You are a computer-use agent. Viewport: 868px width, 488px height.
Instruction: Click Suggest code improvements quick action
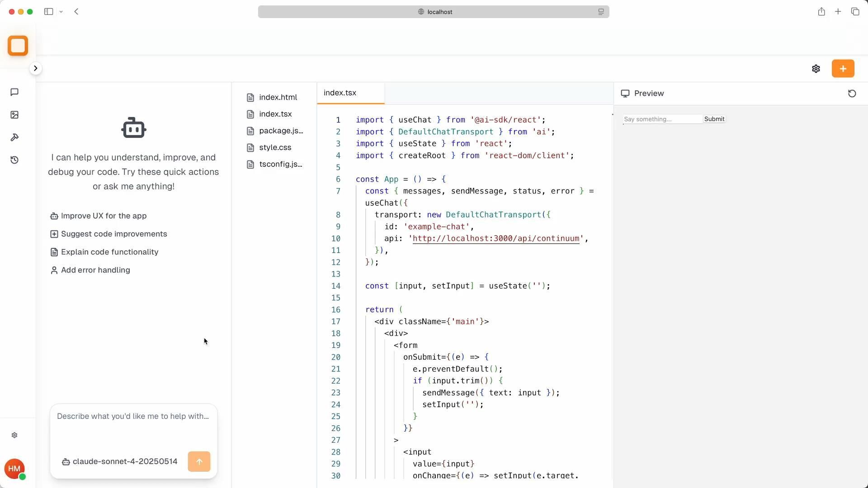(x=113, y=234)
